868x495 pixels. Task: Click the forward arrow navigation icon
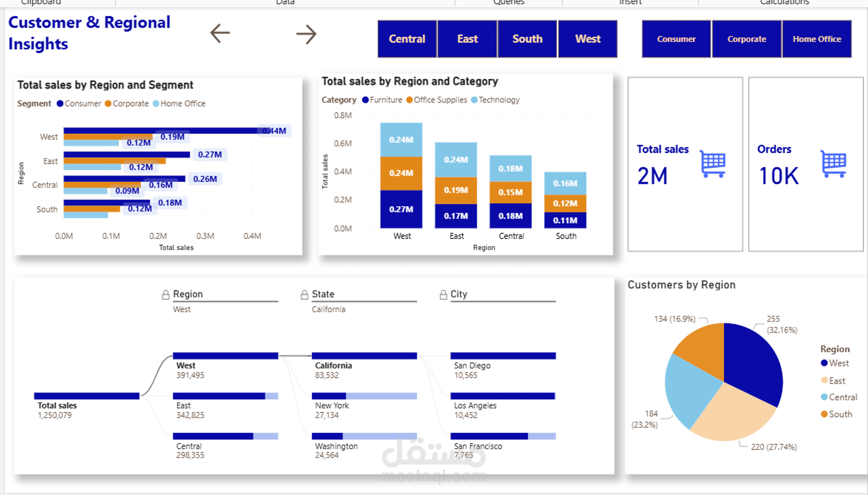pos(306,34)
